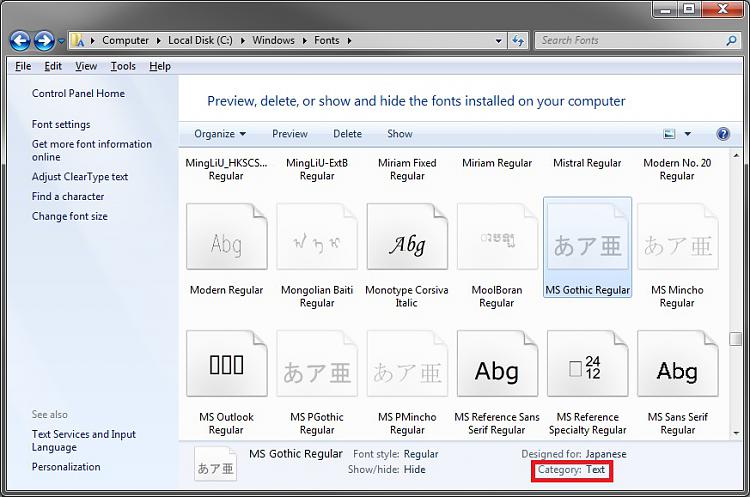Image resolution: width=750 pixels, height=497 pixels.
Task: Click the Miriam Regular label
Action: pyautogui.click(x=497, y=163)
